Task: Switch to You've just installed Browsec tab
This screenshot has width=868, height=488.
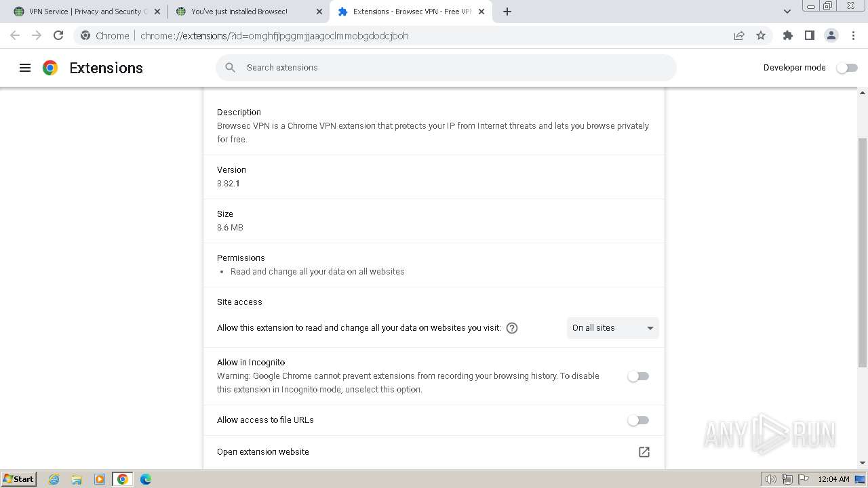Action: point(248,12)
